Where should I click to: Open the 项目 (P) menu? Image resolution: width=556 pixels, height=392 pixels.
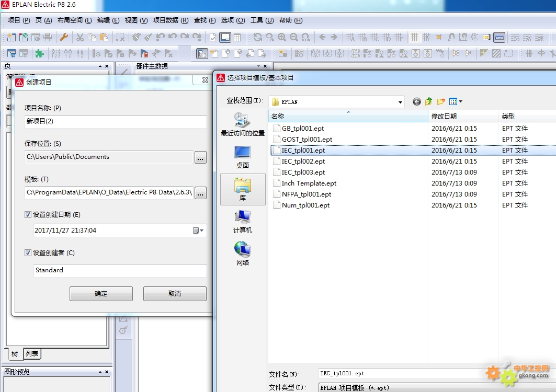[x=19, y=20]
